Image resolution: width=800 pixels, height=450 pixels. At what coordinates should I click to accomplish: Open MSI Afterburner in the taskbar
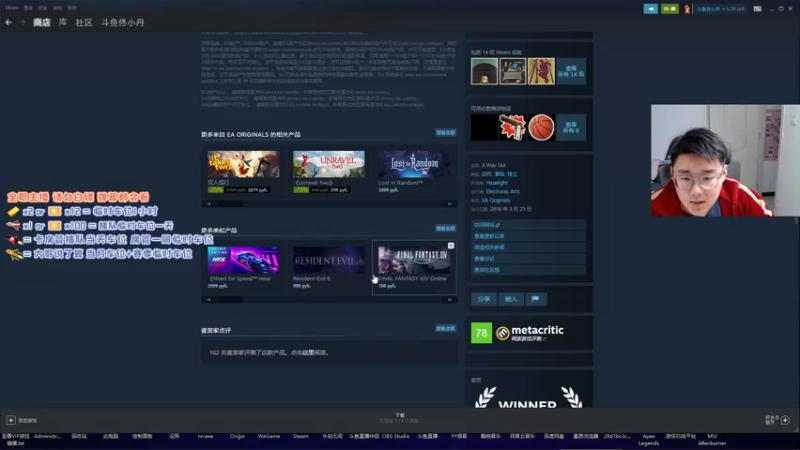pyautogui.click(x=712, y=439)
